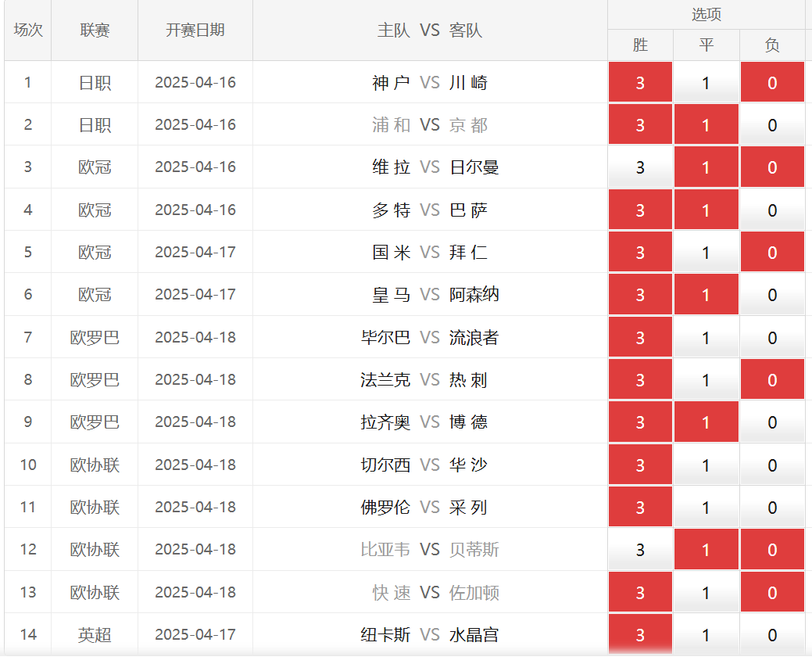Click the match text 皇马 VS 阿森纳
Screen dimensions: 812x664
pos(435,294)
